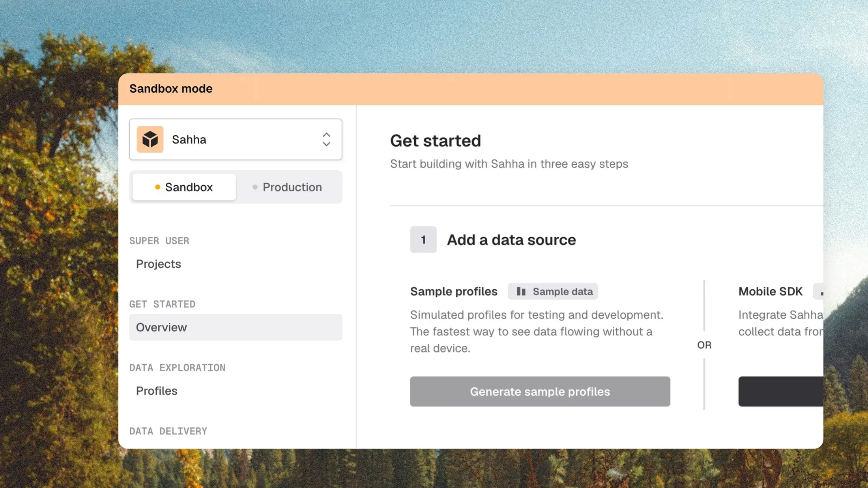Click the Add a data source heading

coord(511,240)
